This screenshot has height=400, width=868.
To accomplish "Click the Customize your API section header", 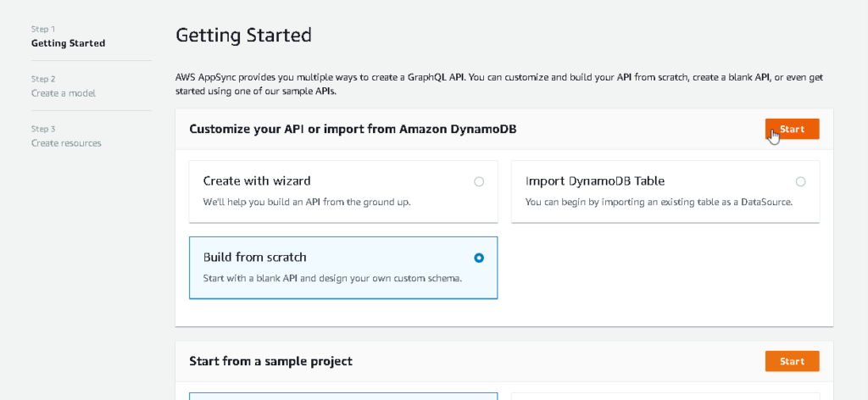I will [353, 129].
